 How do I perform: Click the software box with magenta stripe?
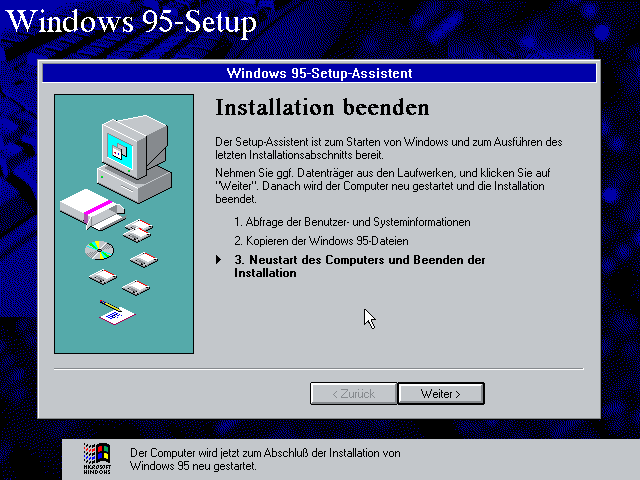pos(93,209)
